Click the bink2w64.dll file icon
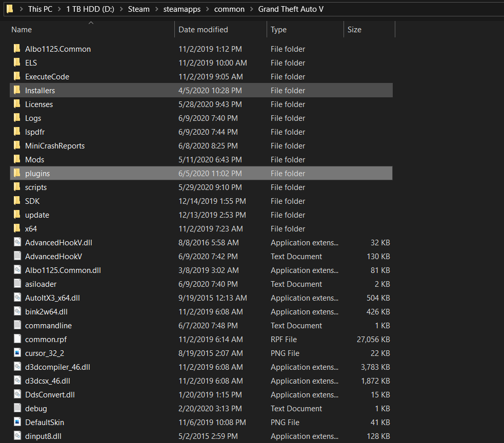504x443 pixels. click(17, 311)
